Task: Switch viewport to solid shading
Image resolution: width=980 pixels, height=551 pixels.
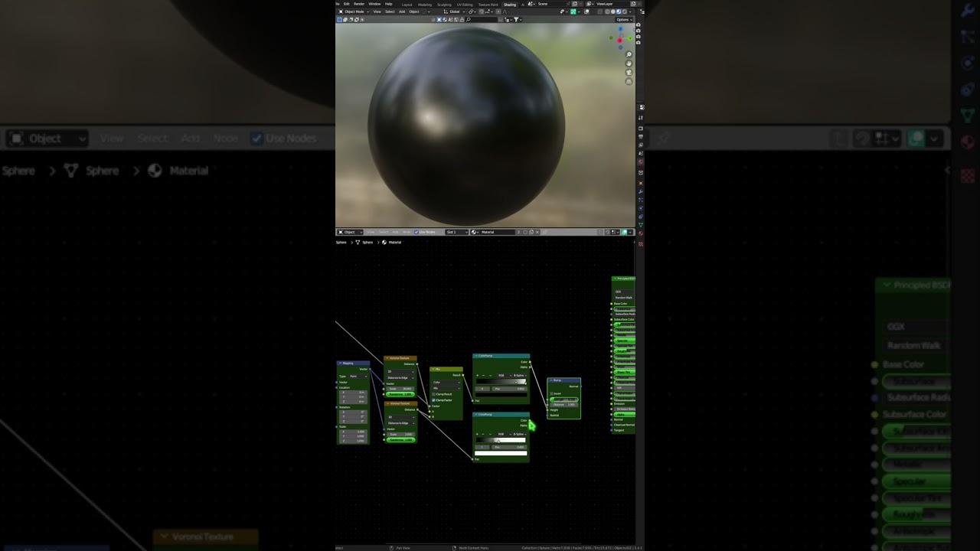Action: click(613, 11)
